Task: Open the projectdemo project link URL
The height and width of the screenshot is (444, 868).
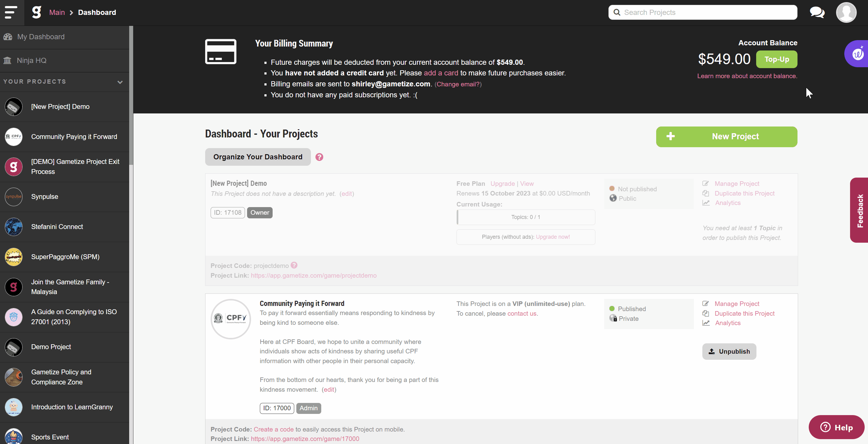Action: (x=313, y=276)
